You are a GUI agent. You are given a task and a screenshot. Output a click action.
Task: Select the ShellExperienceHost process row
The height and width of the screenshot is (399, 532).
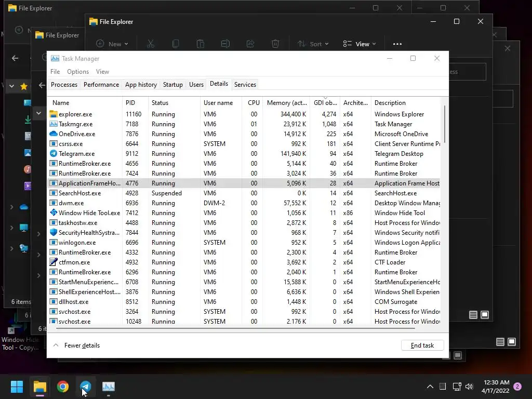244,292
